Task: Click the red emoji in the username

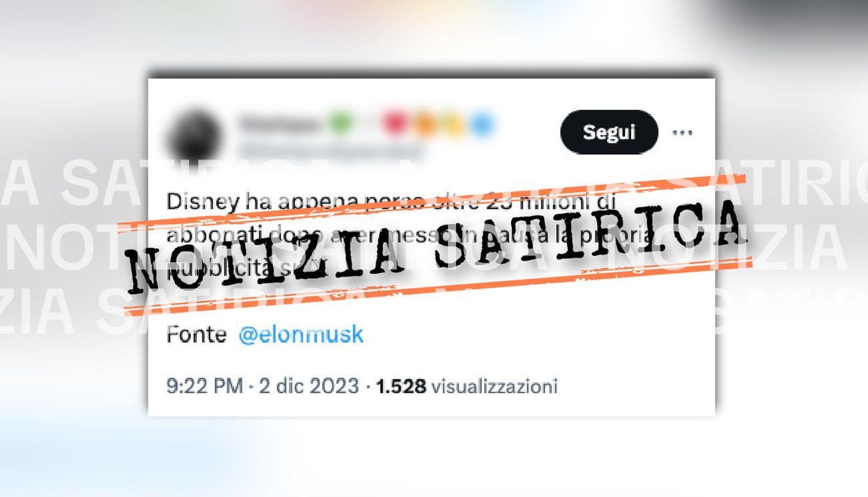Action: (x=393, y=123)
